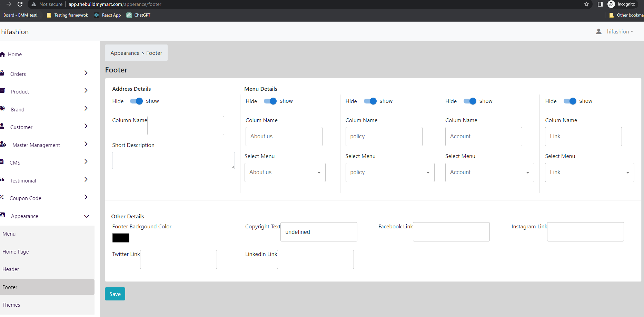
Task: Click the Instagram Link input field
Action: 585,232
